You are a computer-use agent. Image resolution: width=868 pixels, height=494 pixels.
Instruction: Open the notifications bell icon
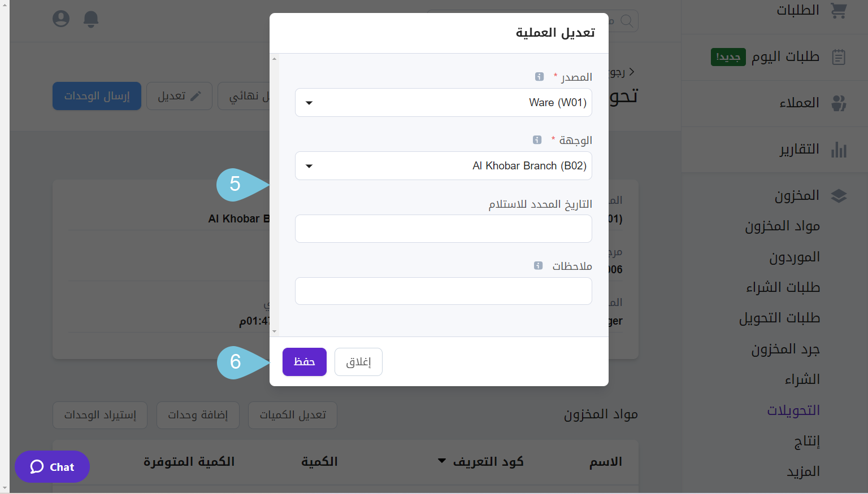90,19
